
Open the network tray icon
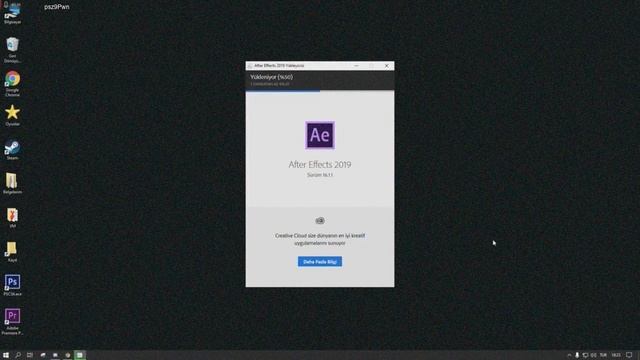(585, 355)
